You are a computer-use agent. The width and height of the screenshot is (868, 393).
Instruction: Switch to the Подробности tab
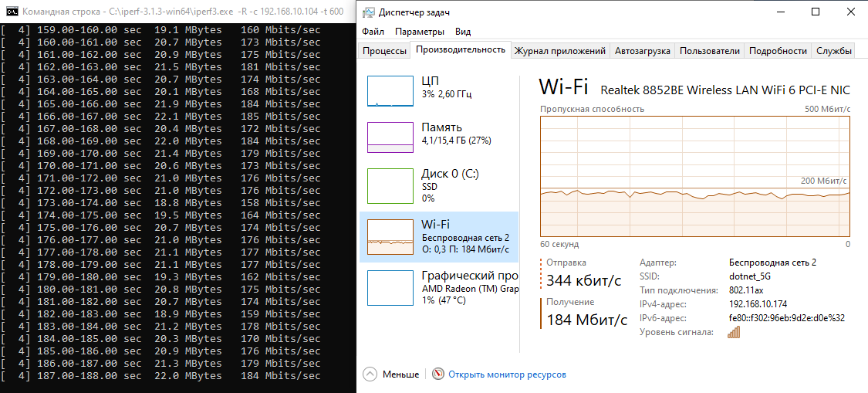pyautogui.click(x=778, y=51)
